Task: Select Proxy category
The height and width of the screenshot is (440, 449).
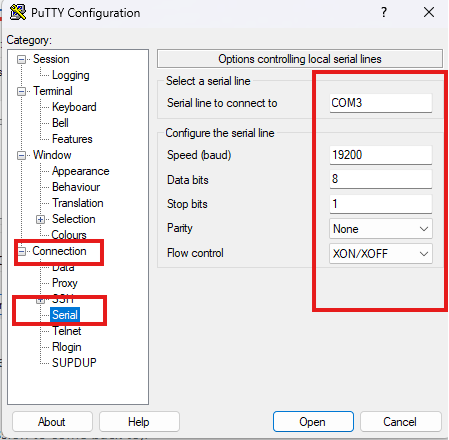Action: pos(65,283)
